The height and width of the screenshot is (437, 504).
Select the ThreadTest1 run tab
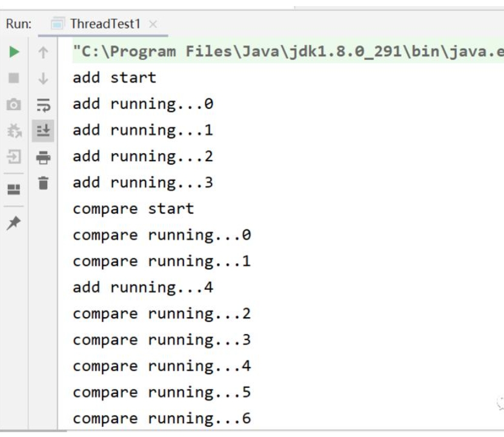(105, 24)
